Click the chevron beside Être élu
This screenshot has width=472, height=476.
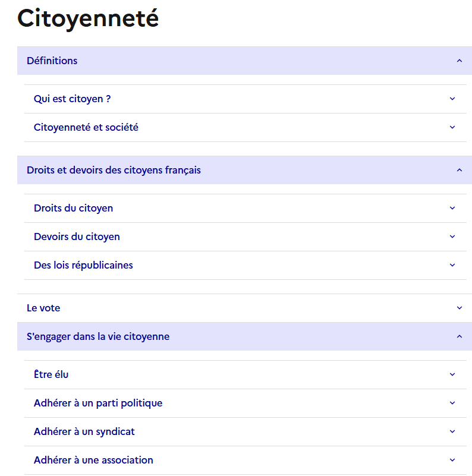pos(452,374)
